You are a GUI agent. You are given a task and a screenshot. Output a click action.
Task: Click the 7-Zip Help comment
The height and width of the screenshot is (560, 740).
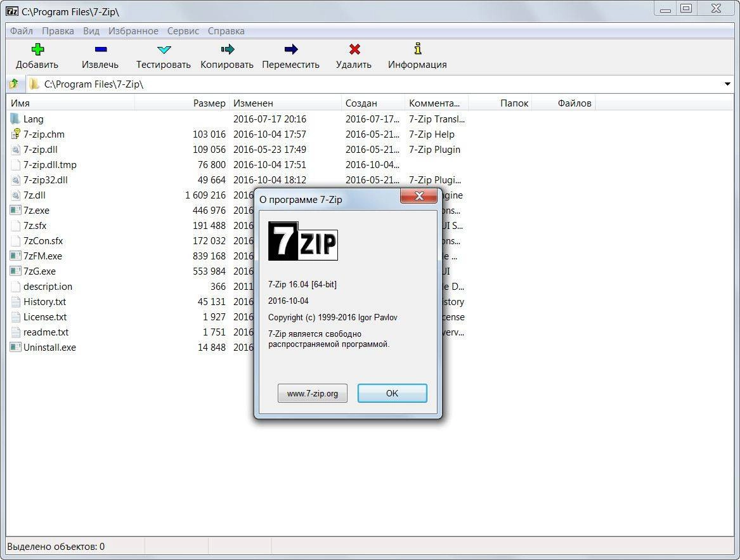pyautogui.click(x=432, y=134)
